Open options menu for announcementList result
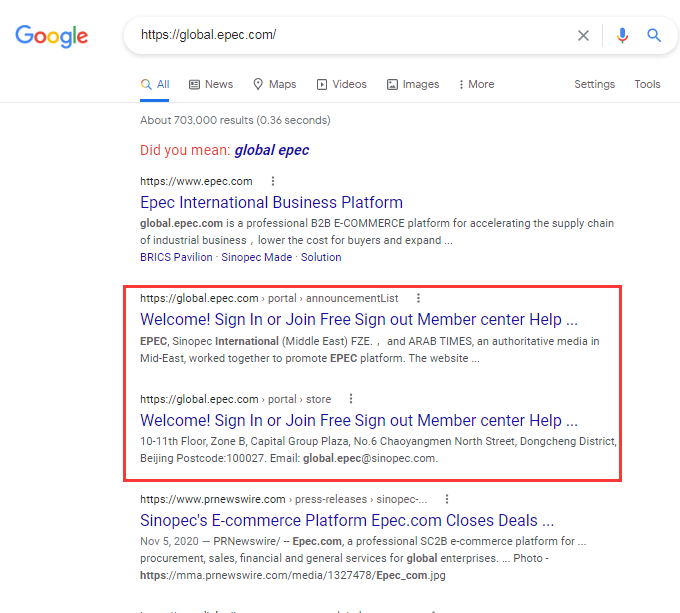Image resolution: width=680 pixels, height=613 pixels. tap(418, 298)
